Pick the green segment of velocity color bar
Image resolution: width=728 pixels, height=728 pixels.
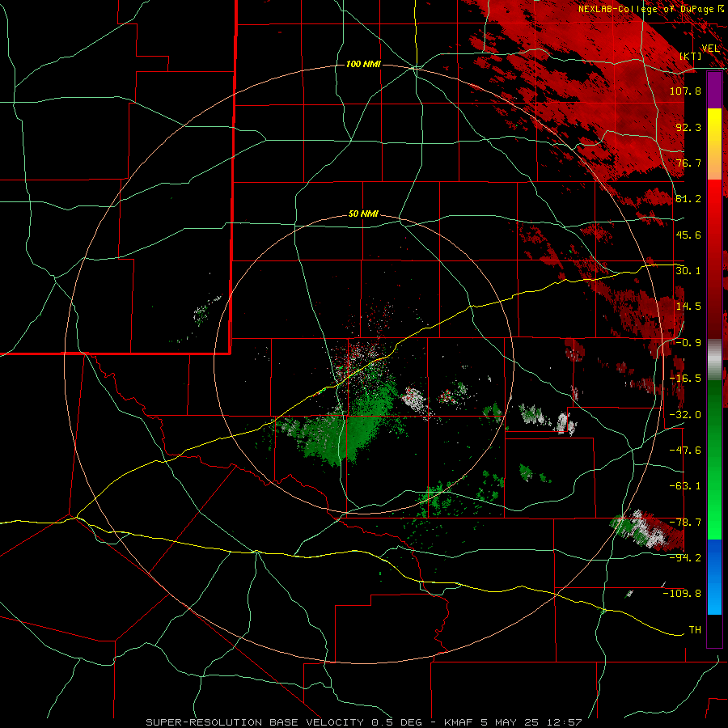[714, 459]
